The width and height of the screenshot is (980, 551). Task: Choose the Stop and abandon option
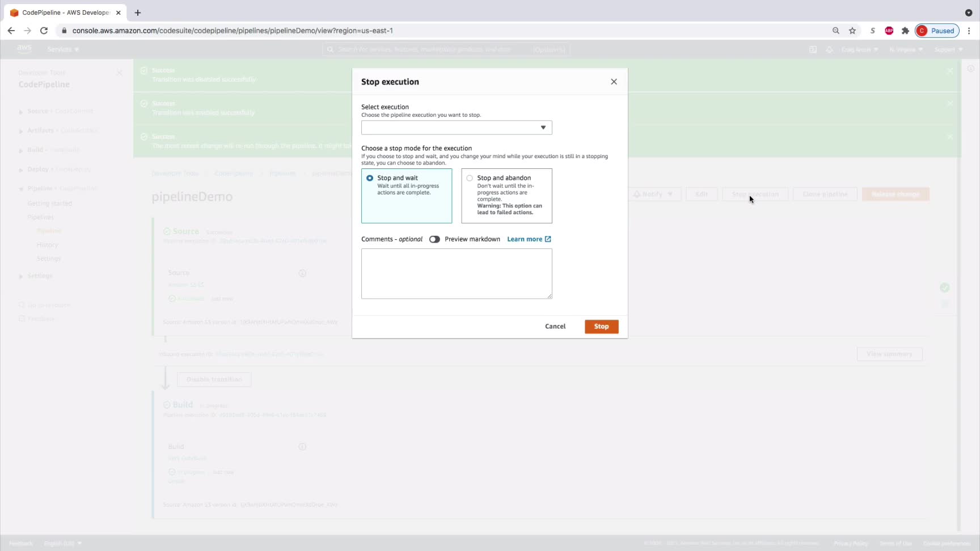[506, 196]
